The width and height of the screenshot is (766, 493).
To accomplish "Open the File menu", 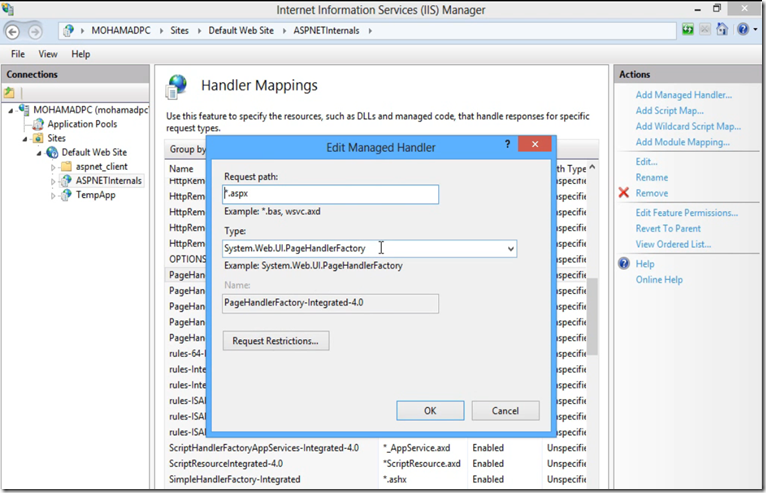I will pos(18,54).
